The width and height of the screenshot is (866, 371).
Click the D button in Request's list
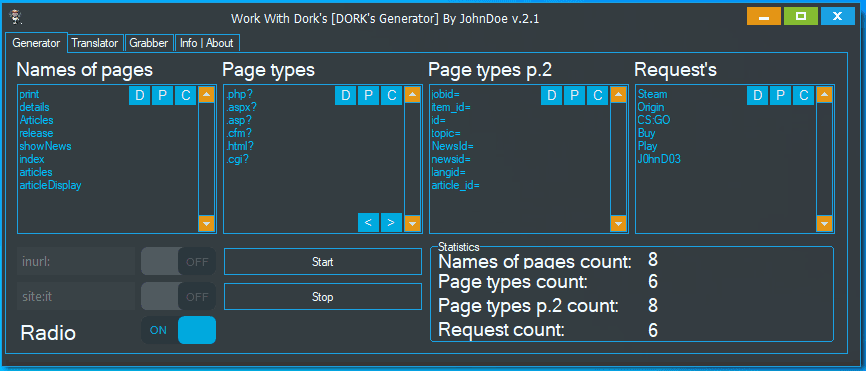click(758, 96)
